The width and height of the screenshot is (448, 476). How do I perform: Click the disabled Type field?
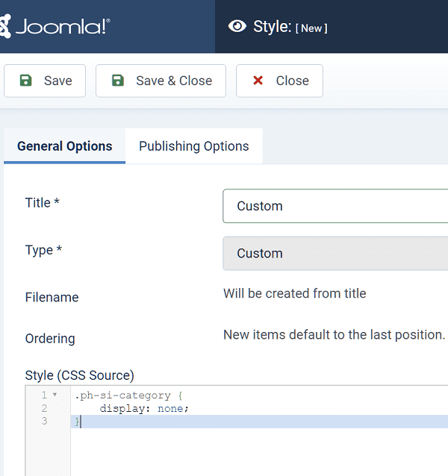(336, 254)
